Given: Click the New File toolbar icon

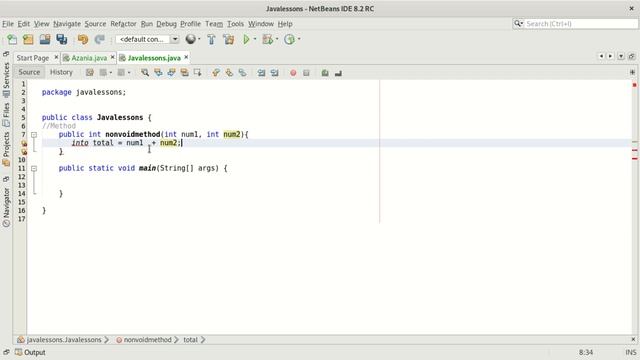Looking at the screenshot, I should click(12, 39).
